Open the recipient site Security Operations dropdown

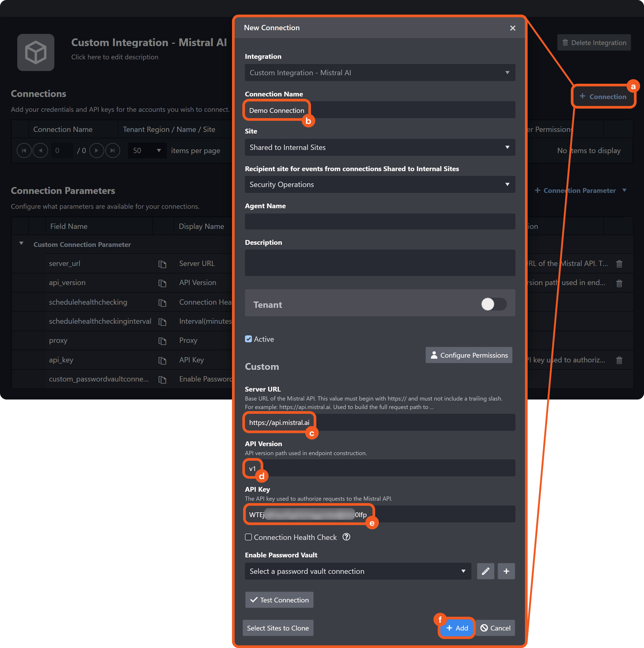(380, 184)
